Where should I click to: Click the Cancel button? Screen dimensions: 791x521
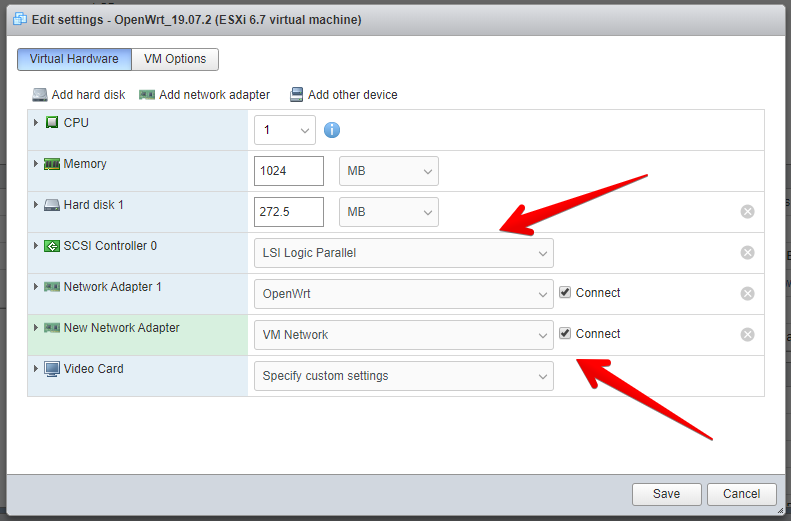click(741, 494)
